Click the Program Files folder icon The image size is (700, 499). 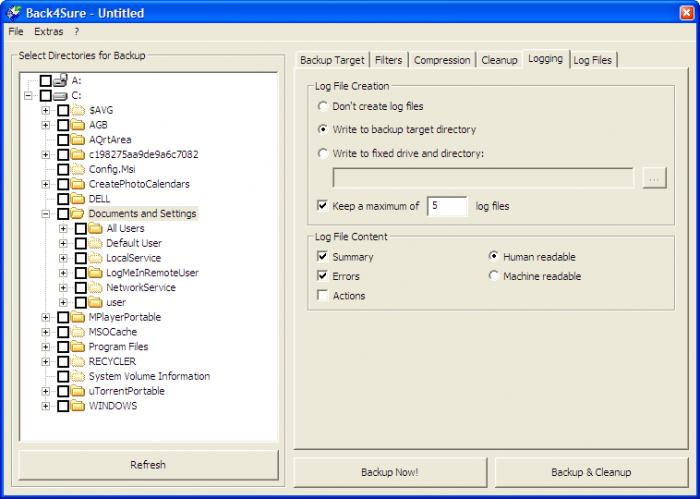[x=78, y=347]
